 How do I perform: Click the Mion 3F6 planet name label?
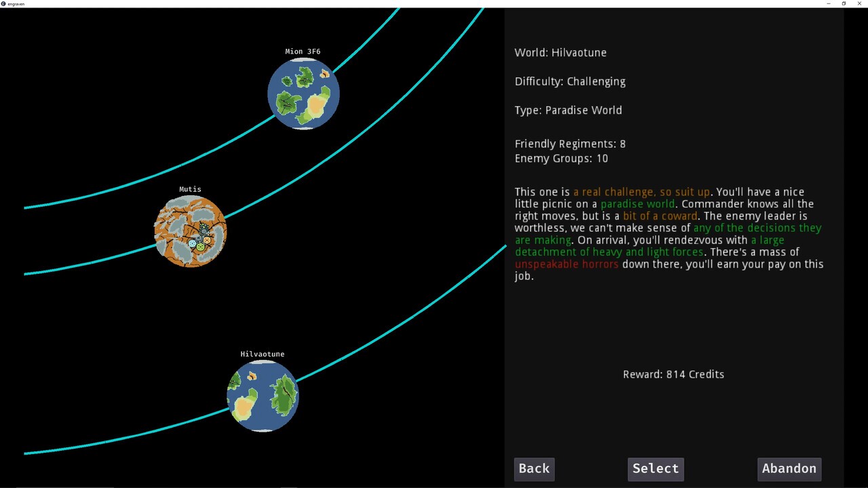click(x=302, y=51)
